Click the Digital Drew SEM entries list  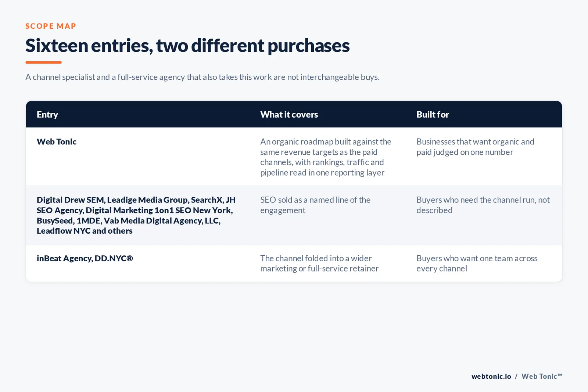point(136,215)
